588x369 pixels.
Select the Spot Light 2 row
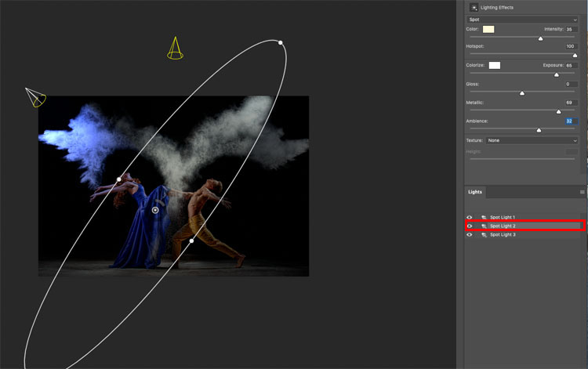(x=523, y=226)
